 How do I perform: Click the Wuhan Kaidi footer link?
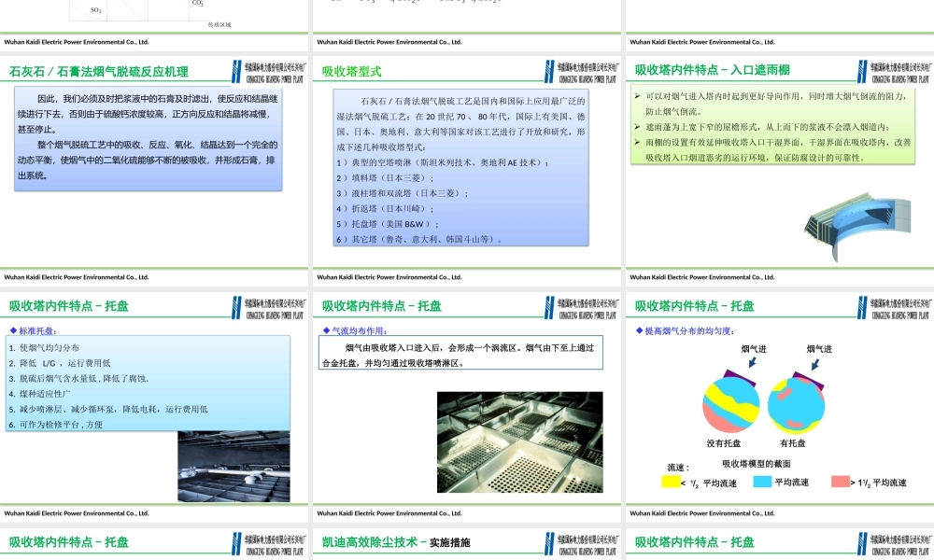click(x=79, y=41)
